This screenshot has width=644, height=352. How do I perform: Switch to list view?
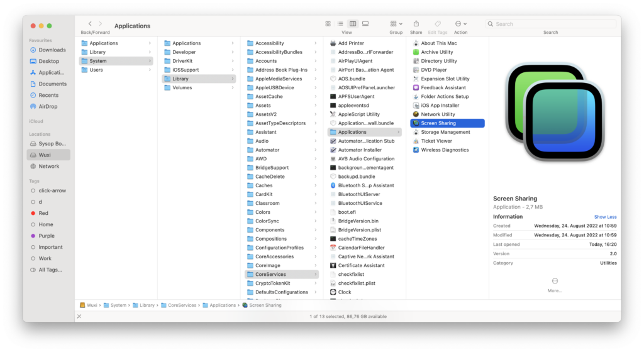[340, 24]
